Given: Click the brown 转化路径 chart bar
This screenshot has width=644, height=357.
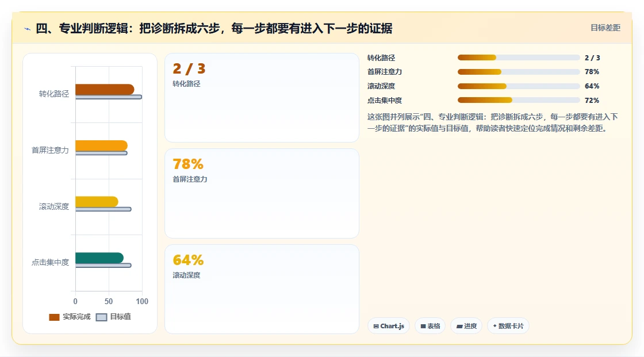Looking at the screenshot, I should pyautogui.click(x=105, y=89).
